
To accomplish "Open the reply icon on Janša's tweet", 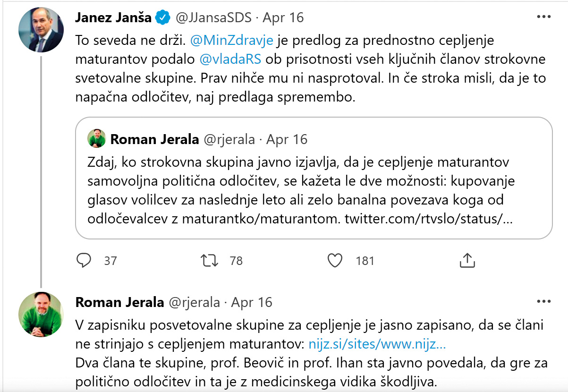I will point(85,260).
